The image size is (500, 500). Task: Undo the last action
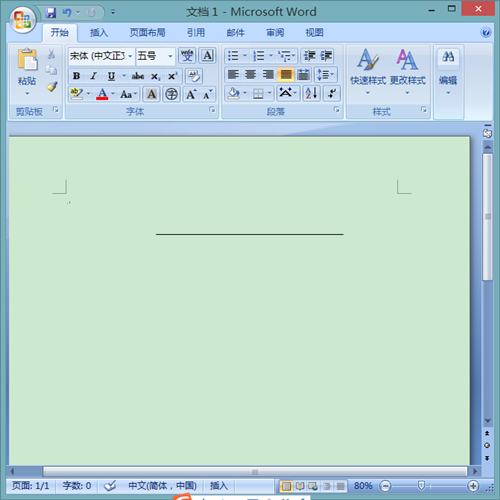tap(67, 13)
